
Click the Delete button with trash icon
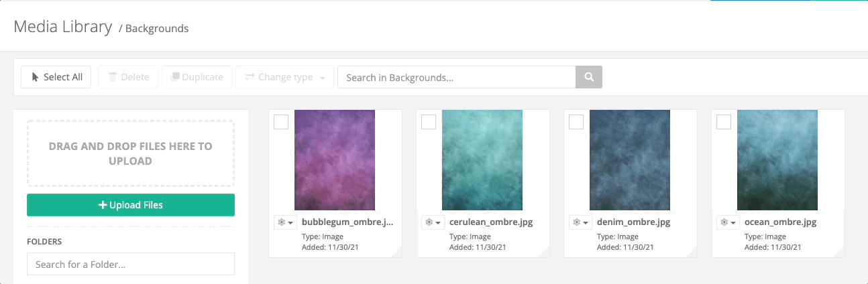point(128,77)
